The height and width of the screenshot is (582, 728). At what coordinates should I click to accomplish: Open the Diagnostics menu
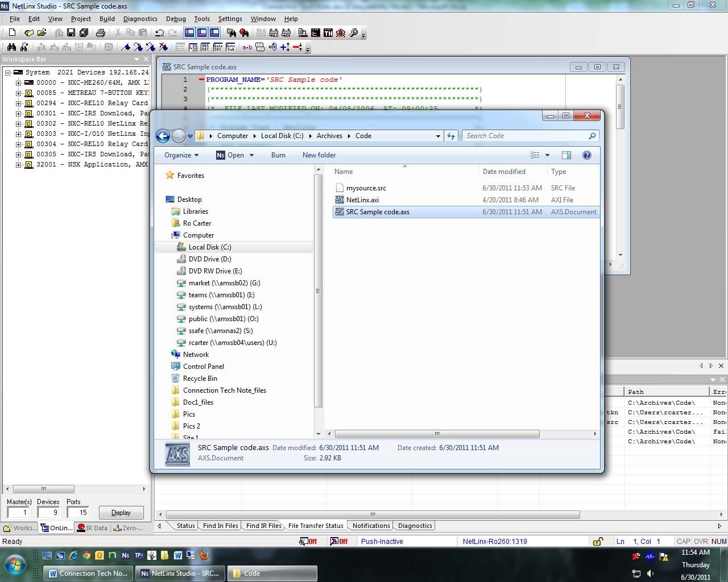pyautogui.click(x=140, y=19)
